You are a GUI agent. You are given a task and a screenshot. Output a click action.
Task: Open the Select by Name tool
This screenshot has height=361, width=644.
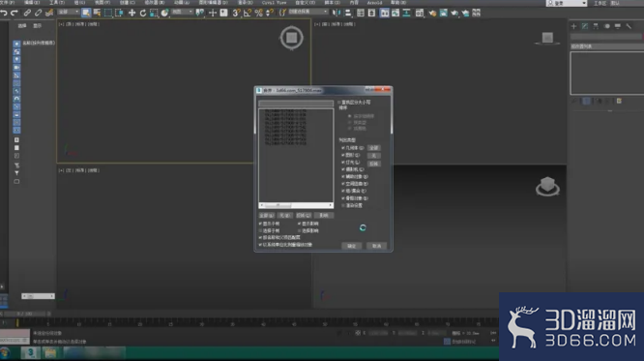click(97, 13)
